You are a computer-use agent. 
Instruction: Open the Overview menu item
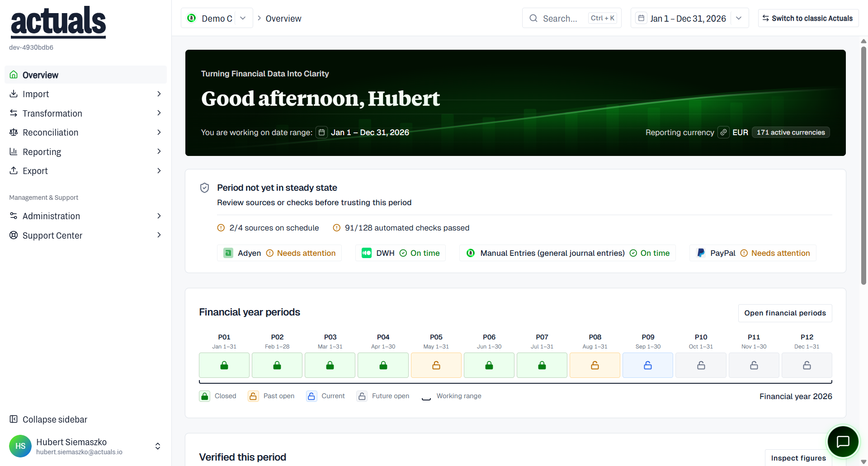[x=86, y=75]
